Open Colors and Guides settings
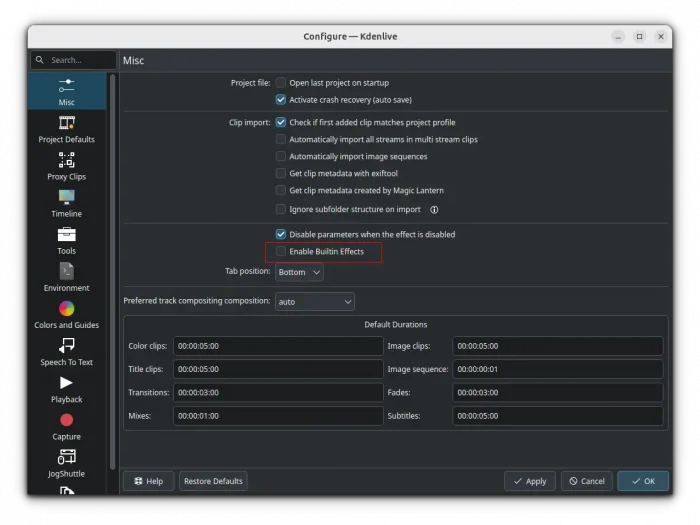700x525 pixels. point(67,315)
